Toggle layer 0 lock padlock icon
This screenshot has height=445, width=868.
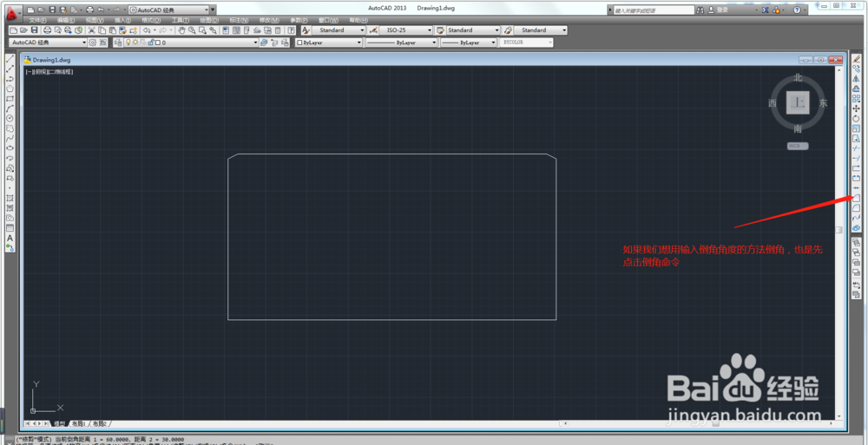click(x=150, y=43)
